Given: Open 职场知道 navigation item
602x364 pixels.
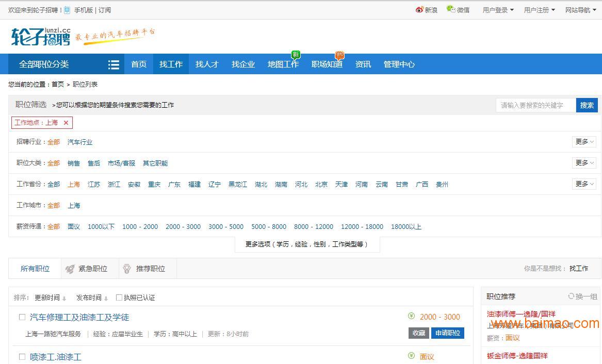Looking at the screenshot, I should pos(327,64).
